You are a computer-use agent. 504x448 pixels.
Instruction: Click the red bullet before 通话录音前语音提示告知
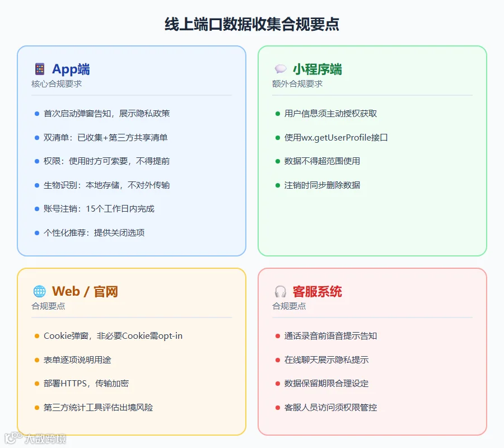(277, 336)
